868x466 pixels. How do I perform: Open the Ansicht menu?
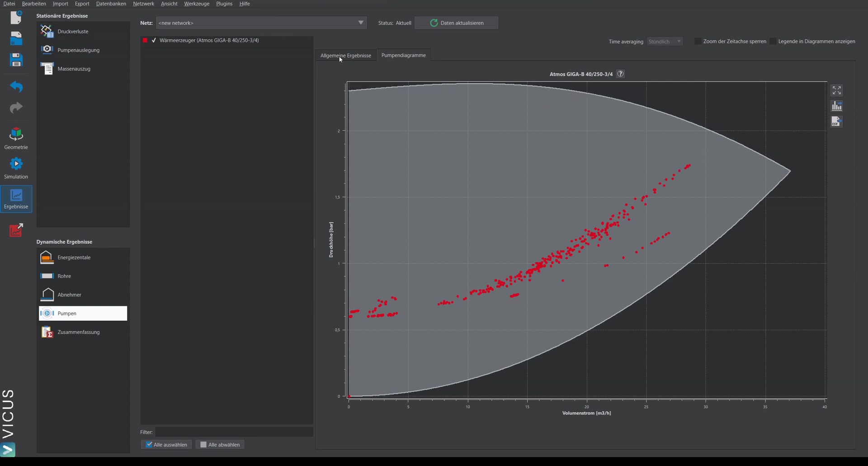pyautogui.click(x=169, y=4)
